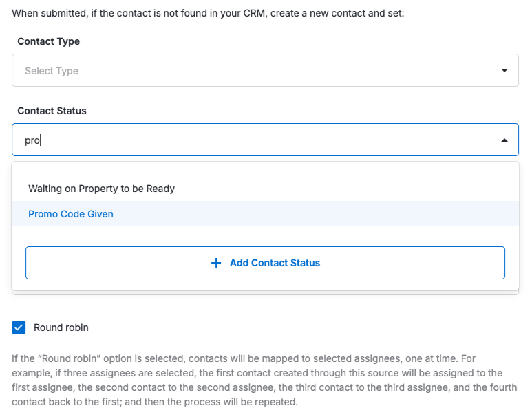Image resolution: width=532 pixels, height=419 pixels.
Task: Toggle assignment via the Round robin label
Action: tap(61, 327)
